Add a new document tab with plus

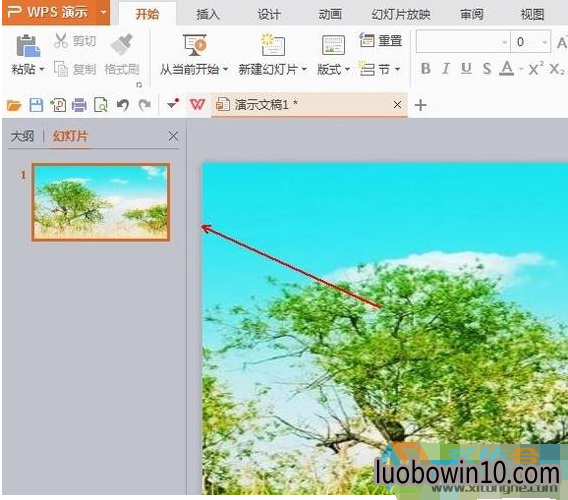pyautogui.click(x=420, y=105)
